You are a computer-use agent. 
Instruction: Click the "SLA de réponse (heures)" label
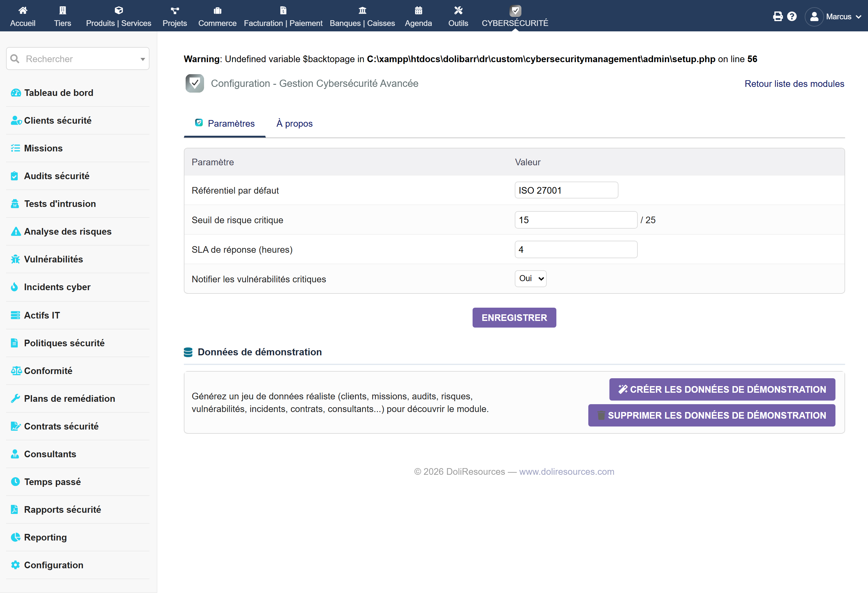pyautogui.click(x=242, y=250)
